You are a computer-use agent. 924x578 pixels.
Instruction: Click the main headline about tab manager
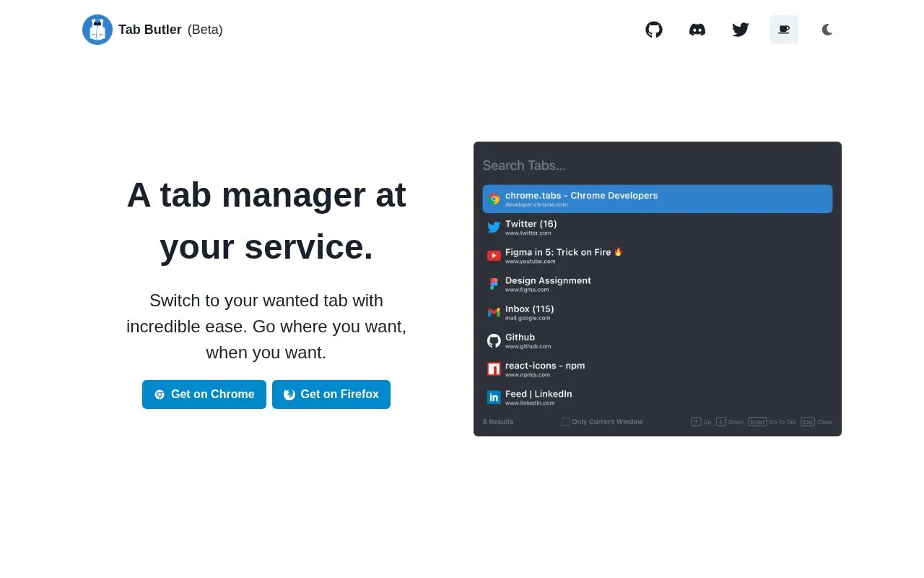266,220
